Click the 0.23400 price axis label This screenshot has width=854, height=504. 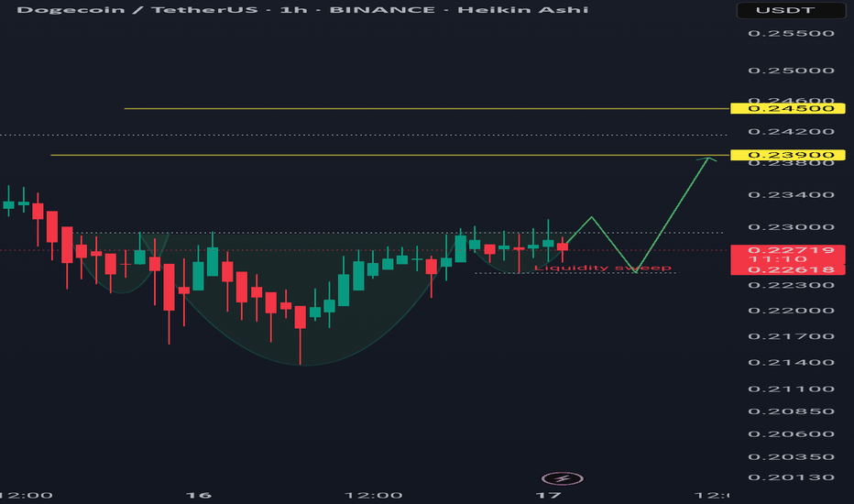click(792, 194)
